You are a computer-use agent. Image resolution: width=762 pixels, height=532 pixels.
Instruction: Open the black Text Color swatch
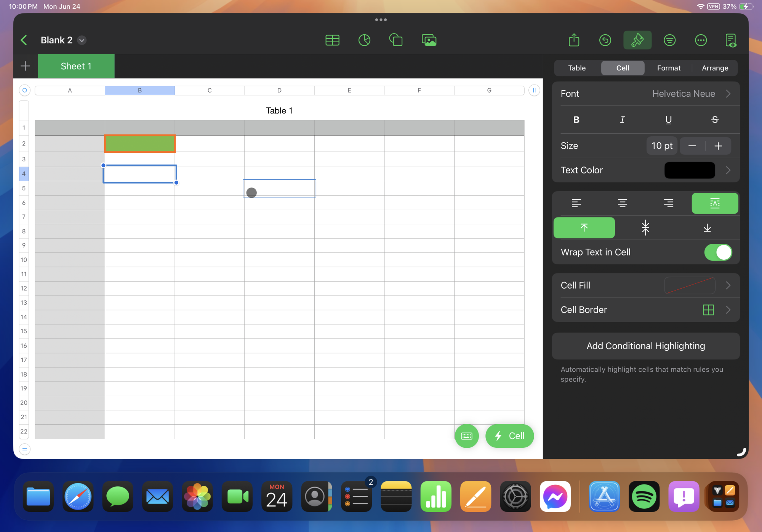(689, 170)
